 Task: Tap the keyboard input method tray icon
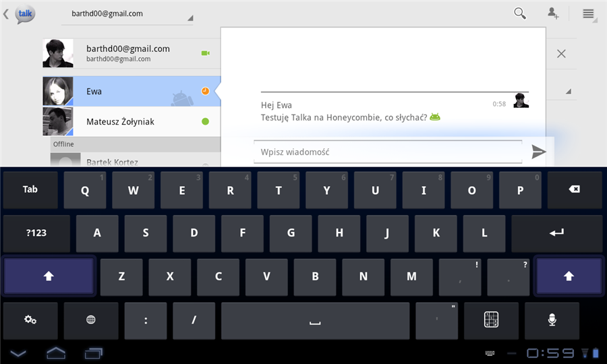(x=490, y=353)
